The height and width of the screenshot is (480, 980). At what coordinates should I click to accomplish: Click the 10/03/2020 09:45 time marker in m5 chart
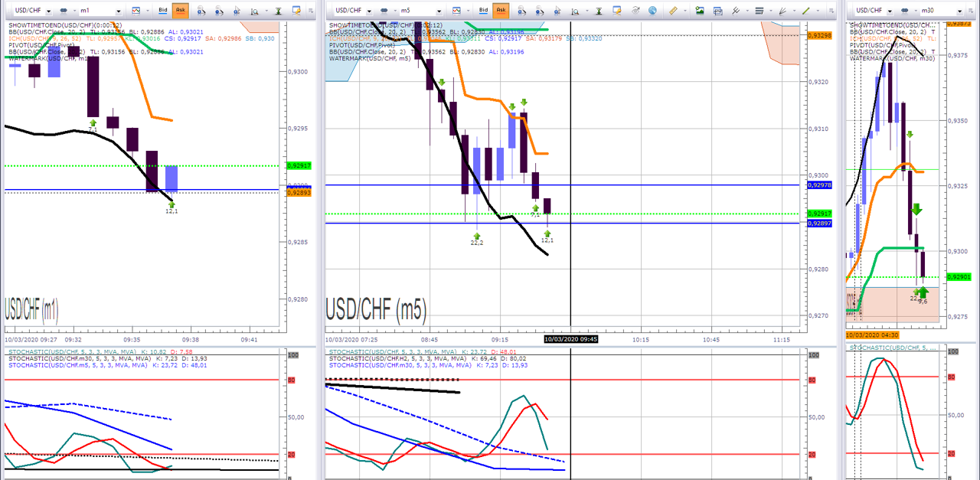point(571,338)
